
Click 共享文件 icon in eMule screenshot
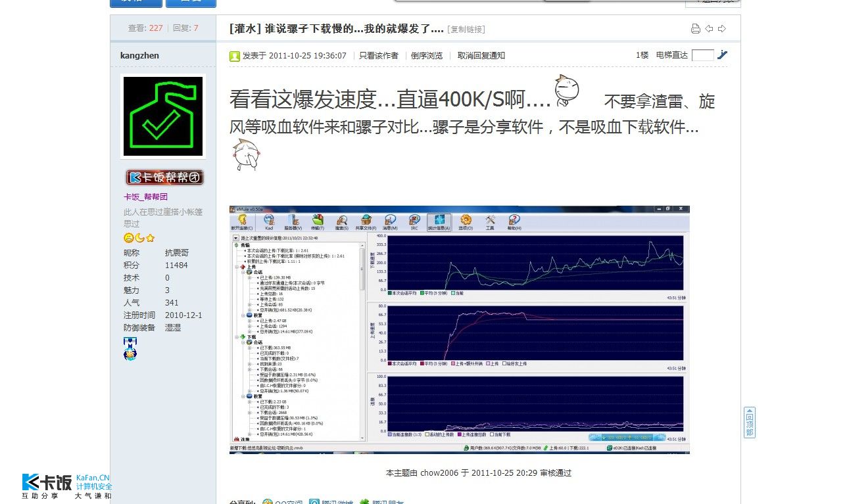(x=366, y=222)
